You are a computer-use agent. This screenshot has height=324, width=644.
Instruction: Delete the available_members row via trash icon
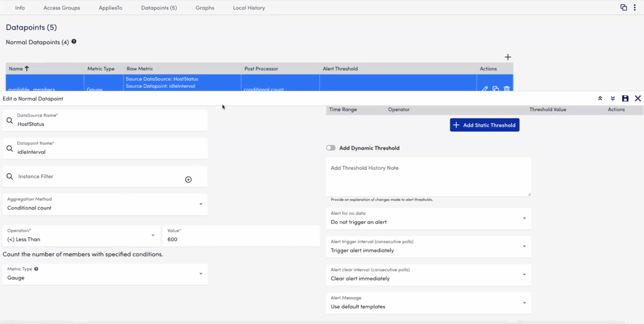(x=506, y=88)
